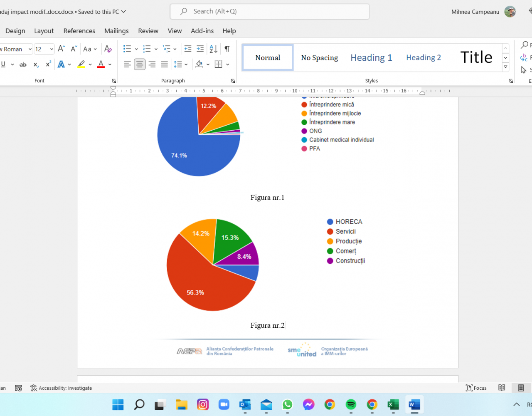The height and width of the screenshot is (416, 532).
Task: Click the Clear All Formatting icon
Action: click(108, 49)
